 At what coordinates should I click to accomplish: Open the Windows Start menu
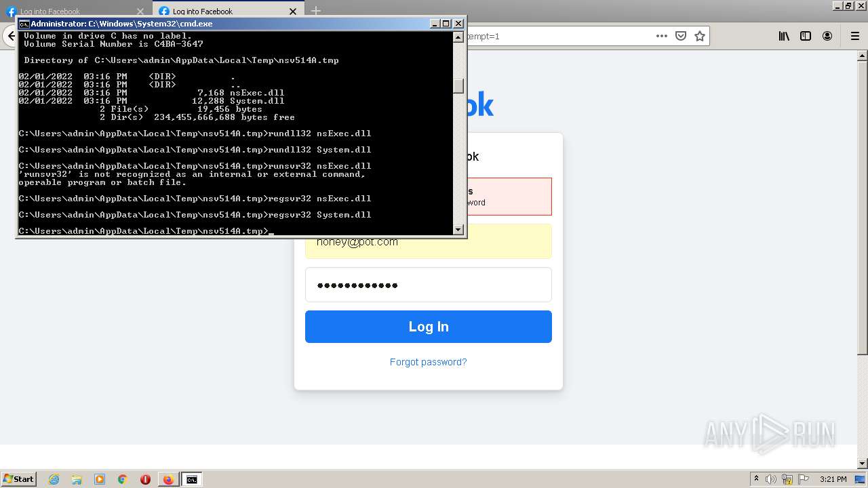coord(19,479)
